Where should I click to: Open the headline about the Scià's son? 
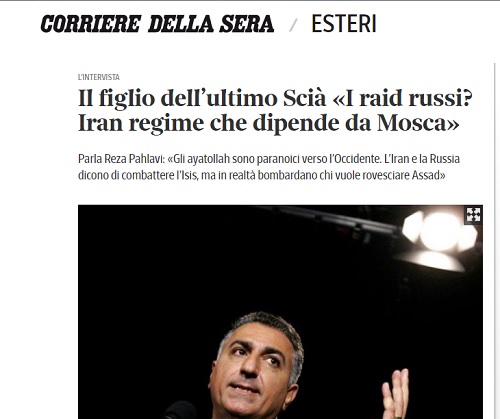275,110
